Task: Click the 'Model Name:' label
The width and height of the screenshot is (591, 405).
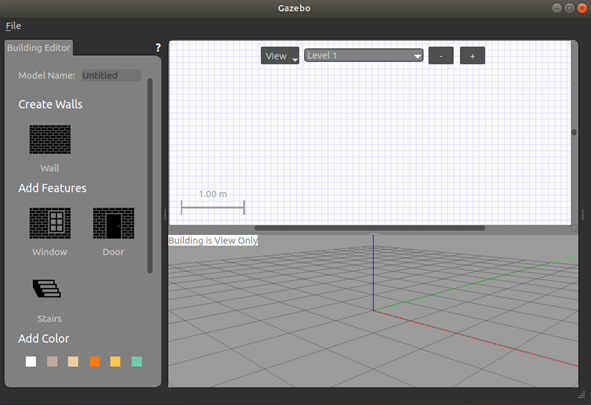Action: 47,76
